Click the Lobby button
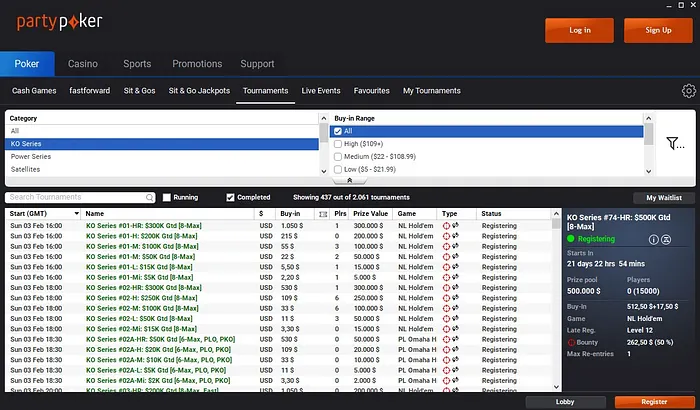Screen dimensions: 700x410 pos(565,402)
